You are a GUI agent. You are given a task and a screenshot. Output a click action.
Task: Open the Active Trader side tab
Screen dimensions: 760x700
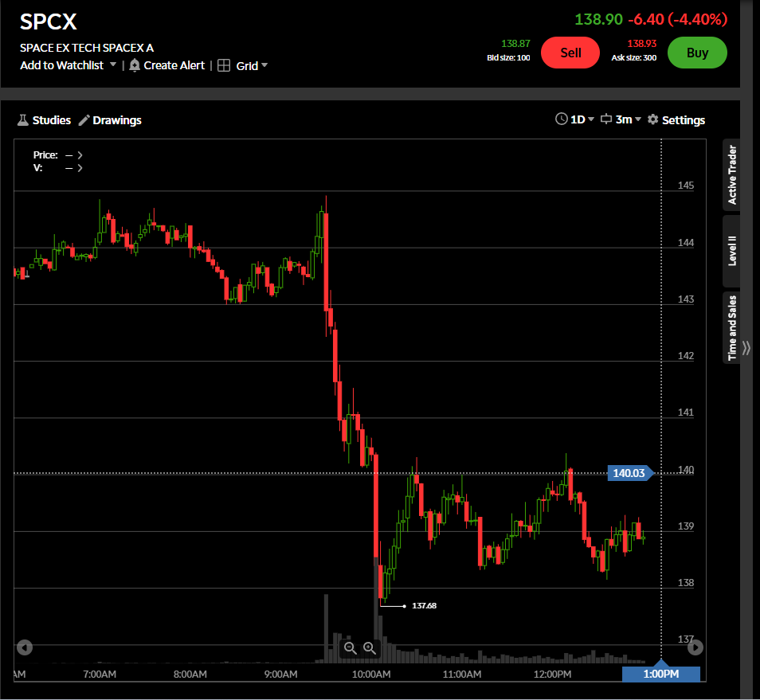(731, 175)
